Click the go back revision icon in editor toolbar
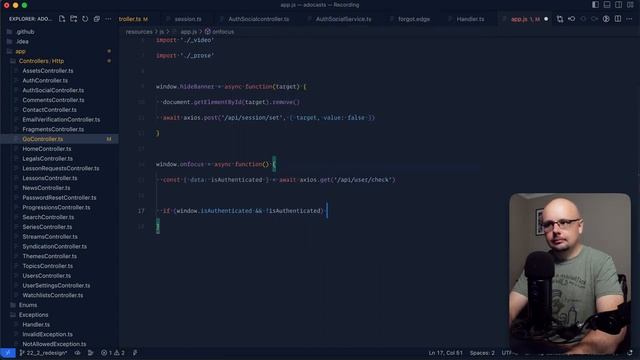Image resolution: width=640 pixels, height=360 pixels. tap(571, 19)
